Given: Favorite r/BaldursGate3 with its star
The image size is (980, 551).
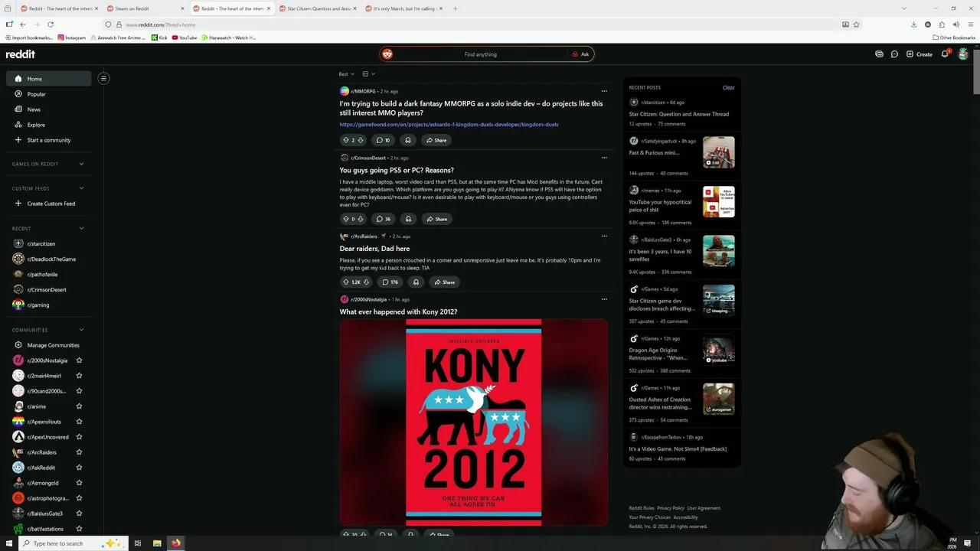Looking at the screenshot, I should [x=79, y=514].
